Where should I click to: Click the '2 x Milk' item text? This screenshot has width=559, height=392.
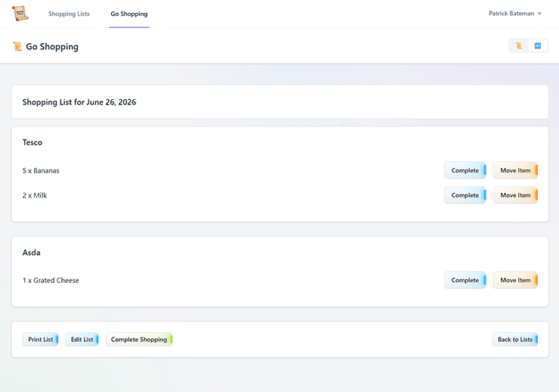coord(35,195)
